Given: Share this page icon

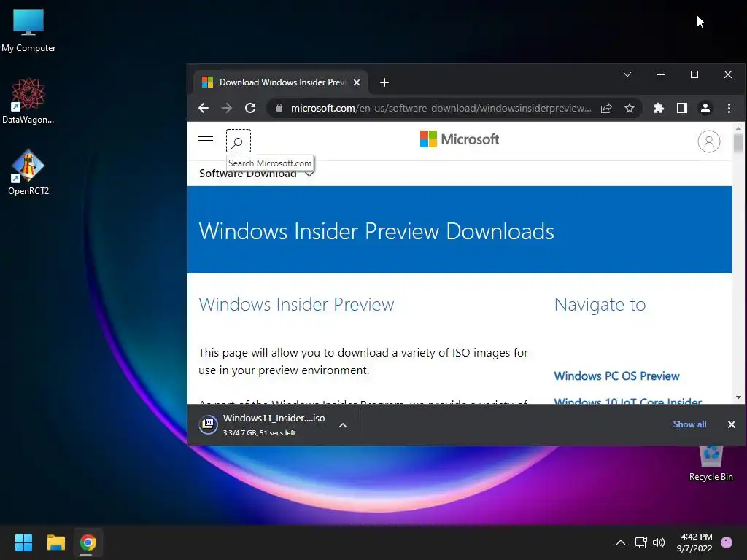Looking at the screenshot, I should coord(606,108).
